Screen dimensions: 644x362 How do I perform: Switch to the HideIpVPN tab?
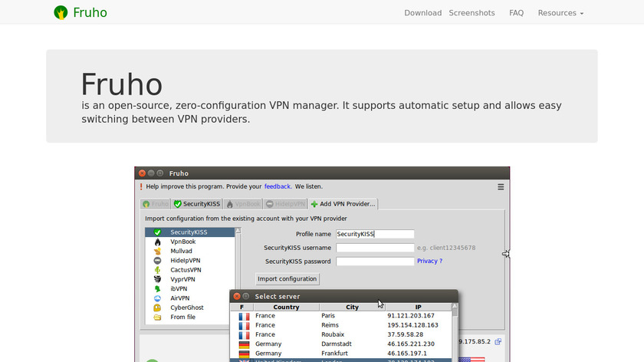tap(285, 204)
